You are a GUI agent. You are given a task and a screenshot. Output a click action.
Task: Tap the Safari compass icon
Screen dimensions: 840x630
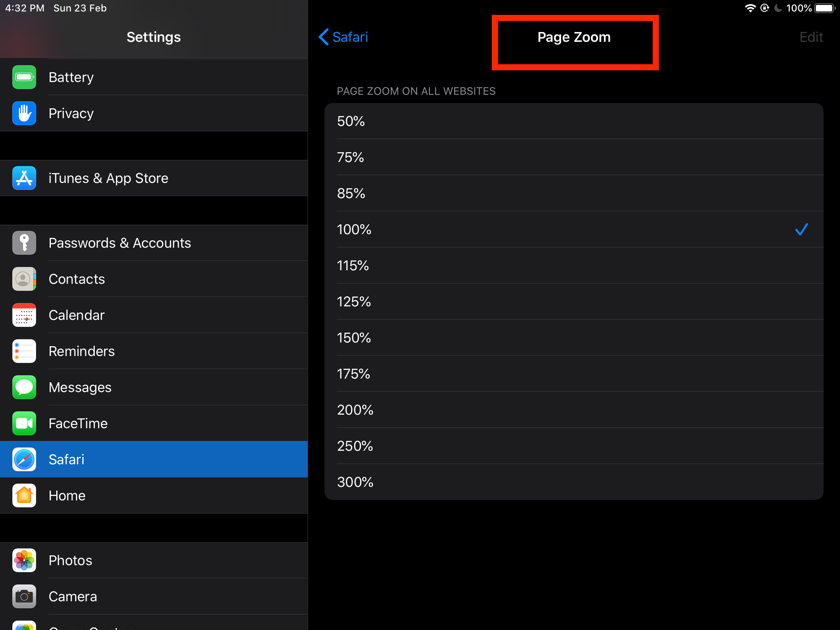pyautogui.click(x=24, y=459)
